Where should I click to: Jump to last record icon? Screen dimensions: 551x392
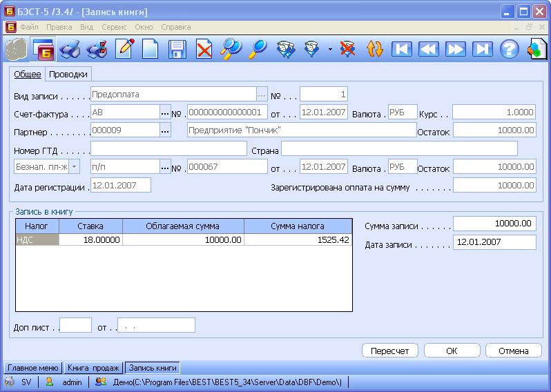482,49
